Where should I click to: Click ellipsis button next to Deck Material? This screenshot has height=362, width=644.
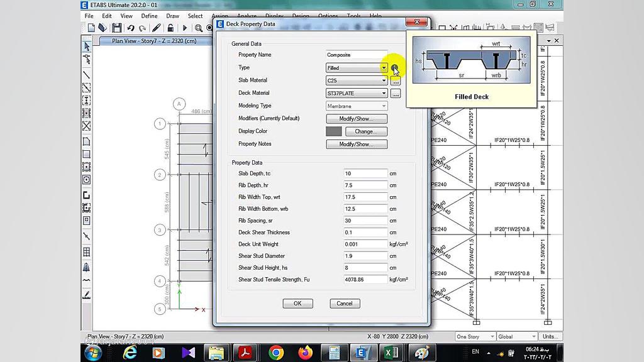[x=396, y=94]
